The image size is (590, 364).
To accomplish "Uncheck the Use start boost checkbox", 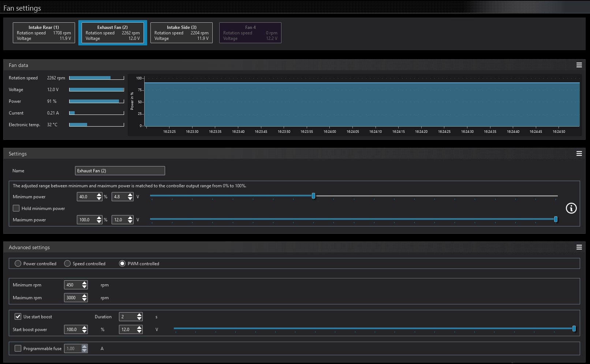I will pos(18,316).
